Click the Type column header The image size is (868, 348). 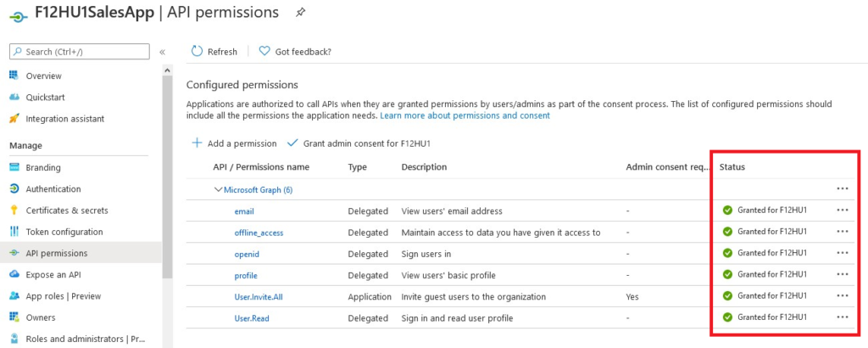pos(357,167)
